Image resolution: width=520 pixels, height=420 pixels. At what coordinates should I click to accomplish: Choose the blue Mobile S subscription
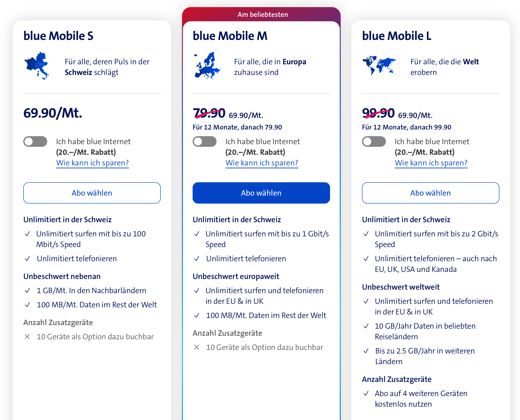point(92,193)
